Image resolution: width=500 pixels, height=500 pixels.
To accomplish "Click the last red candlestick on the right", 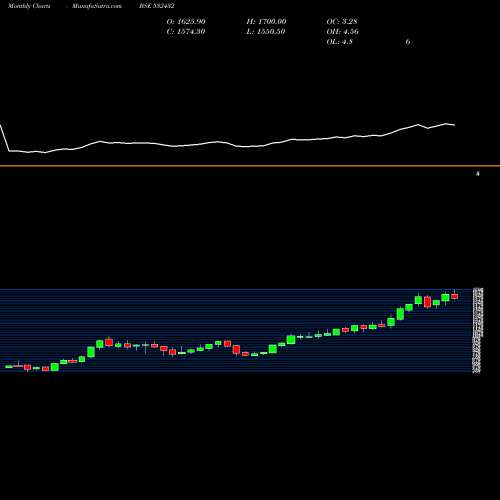I will tap(454, 296).
